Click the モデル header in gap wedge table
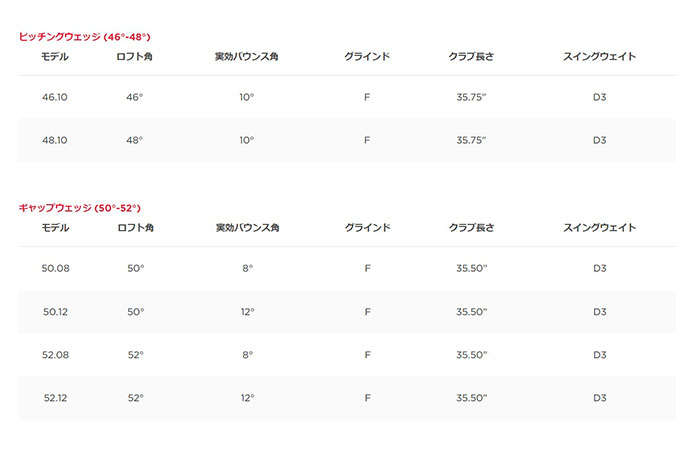This screenshot has width=700, height=450. (x=55, y=228)
